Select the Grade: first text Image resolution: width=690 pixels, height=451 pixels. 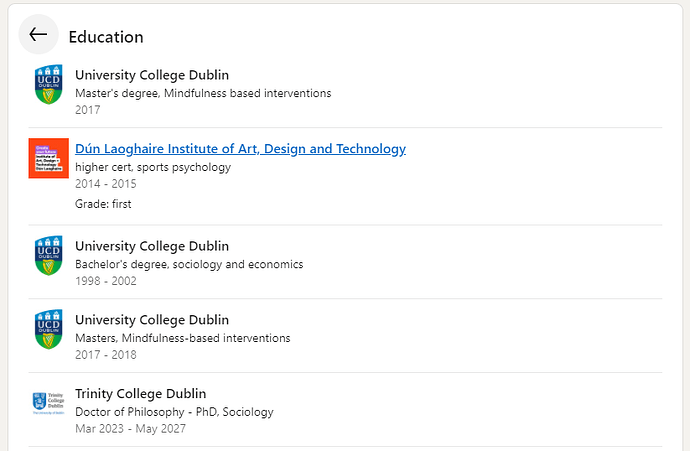103,204
